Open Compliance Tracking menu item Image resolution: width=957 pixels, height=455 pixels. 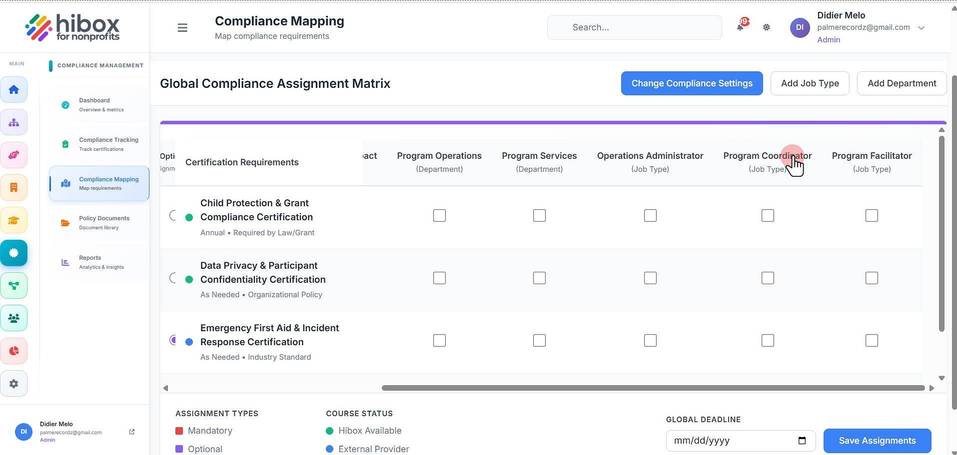(99, 144)
